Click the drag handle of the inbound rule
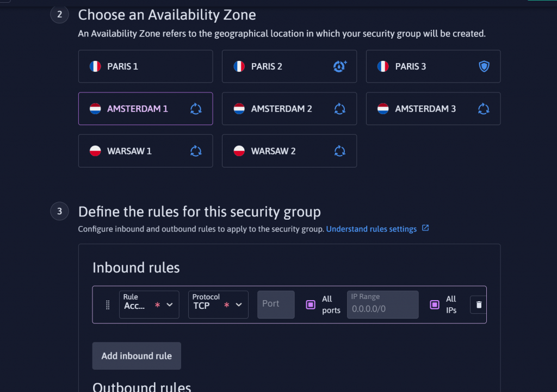This screenshot has height=392, width=557. [108, 304]
